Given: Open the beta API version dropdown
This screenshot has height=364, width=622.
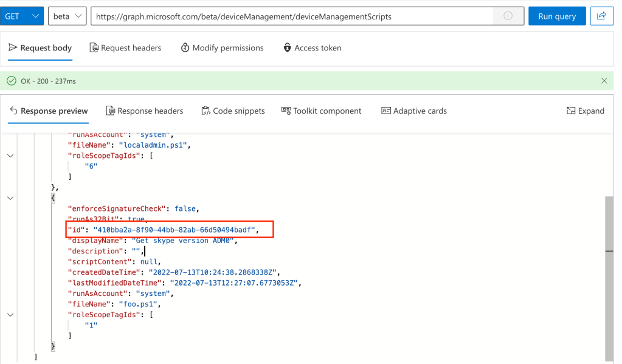Looking at the screenshot, I should coord(67,16).
